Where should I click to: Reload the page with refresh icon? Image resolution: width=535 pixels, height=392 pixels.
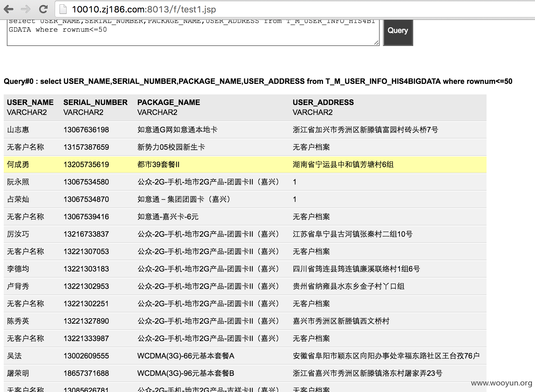click(x=43, y=9)
